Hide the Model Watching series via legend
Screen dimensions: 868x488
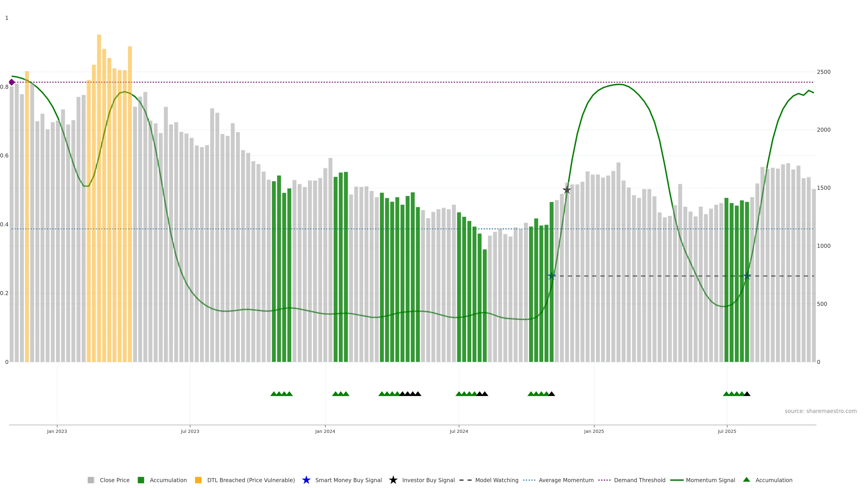(x=497, y=480)
